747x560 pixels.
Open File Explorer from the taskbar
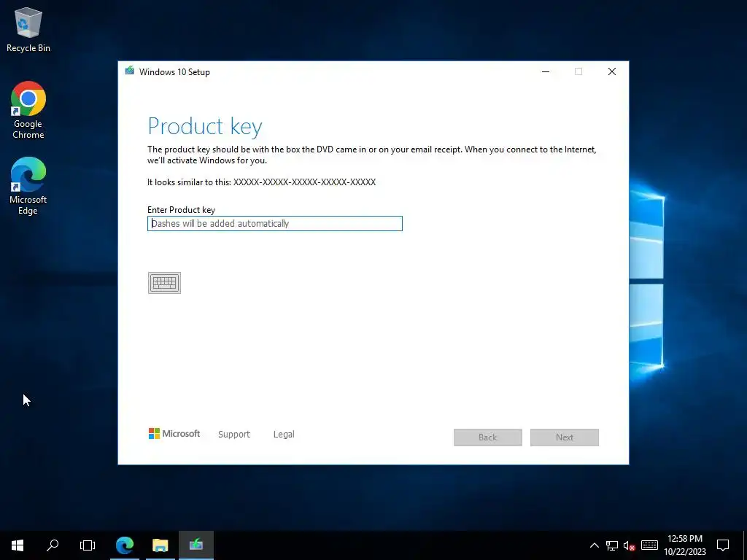[160, 545]
